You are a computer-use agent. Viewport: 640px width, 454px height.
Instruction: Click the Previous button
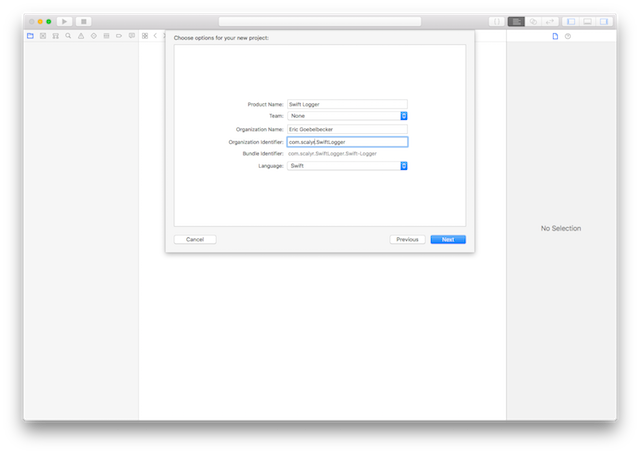(x=407, y=240)
